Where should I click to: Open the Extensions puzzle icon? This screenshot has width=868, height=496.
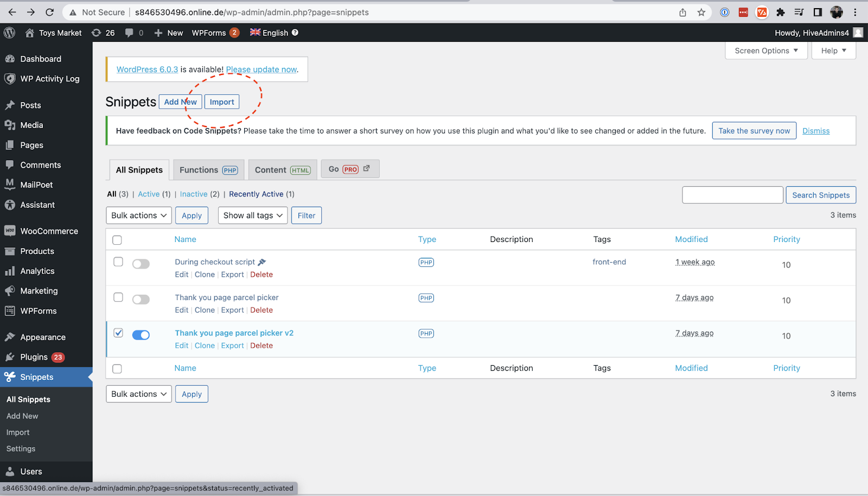781,12
